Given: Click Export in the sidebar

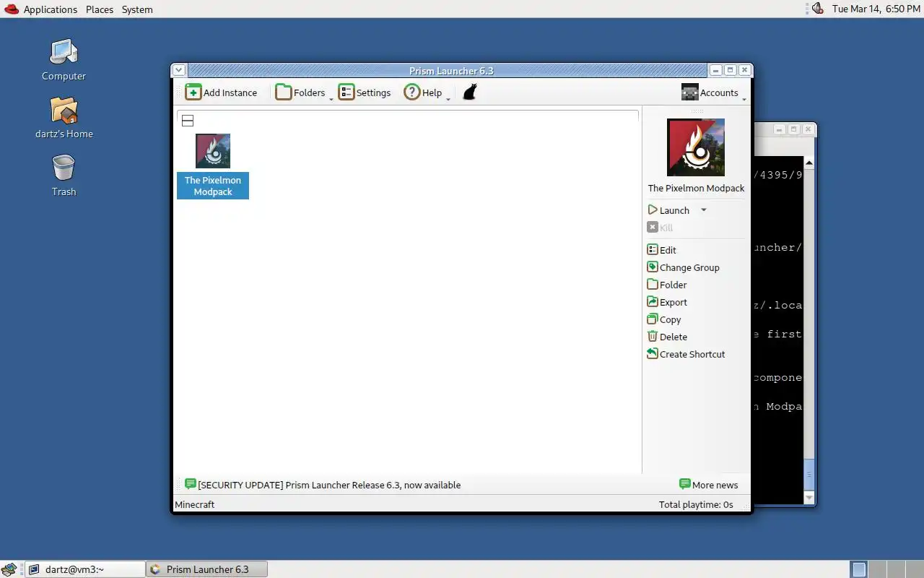Looking at the screenshot, I should (667, 302).
